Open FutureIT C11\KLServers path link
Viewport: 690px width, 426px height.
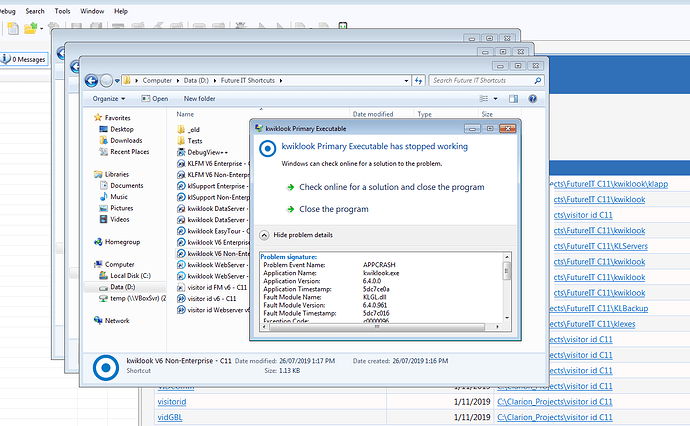(x=601, y=246)
